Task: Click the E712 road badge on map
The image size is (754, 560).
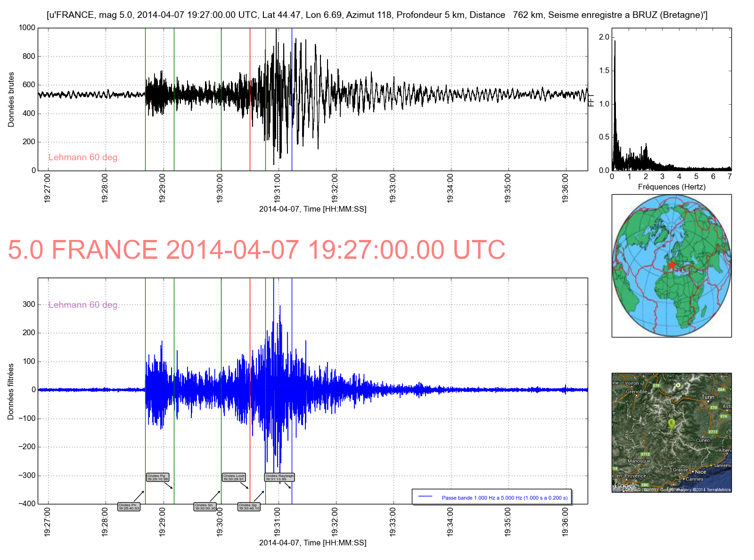Action: (x=645, y=454)
